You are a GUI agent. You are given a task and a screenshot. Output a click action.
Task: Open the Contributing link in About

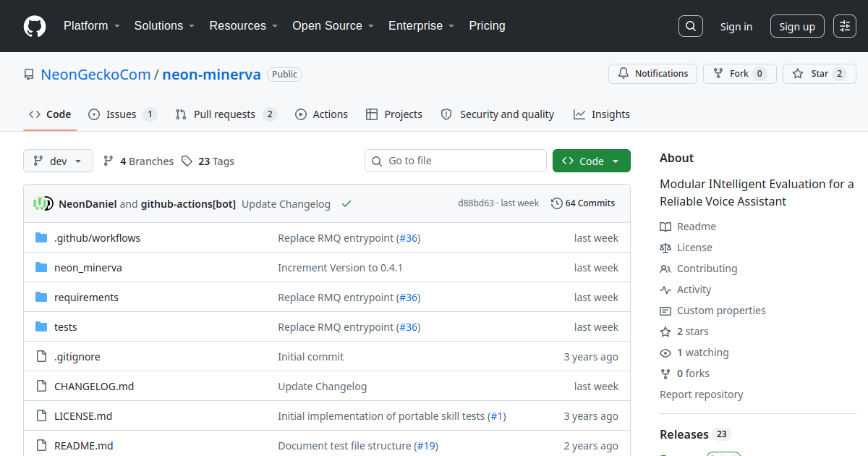pos(699,269)
